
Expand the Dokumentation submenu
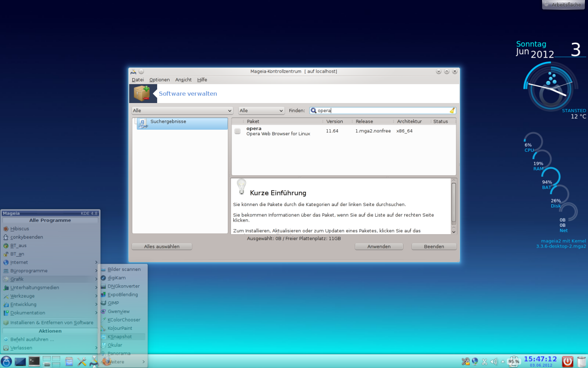50,313
